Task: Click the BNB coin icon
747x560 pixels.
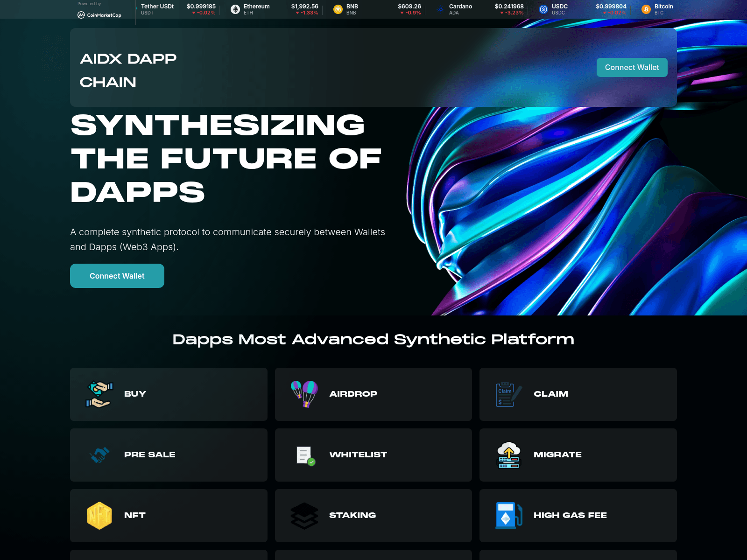Action: pos(338,9)
